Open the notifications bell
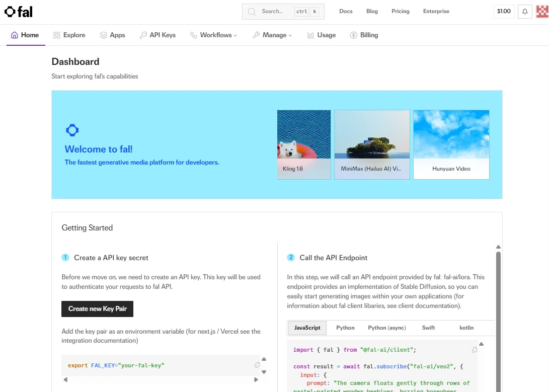This screenshot has height=392, width=549. click(525, 12)
